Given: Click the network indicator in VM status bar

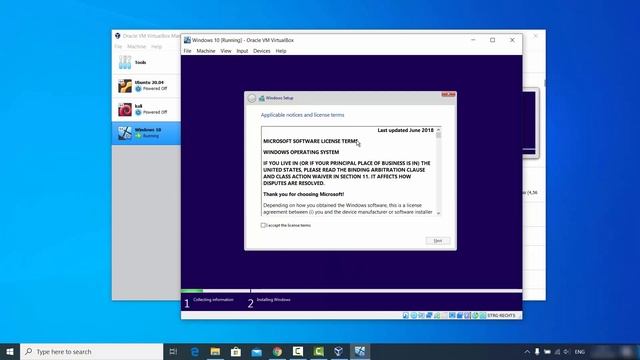Looking at the screenshot, I should tap(429, 316).
